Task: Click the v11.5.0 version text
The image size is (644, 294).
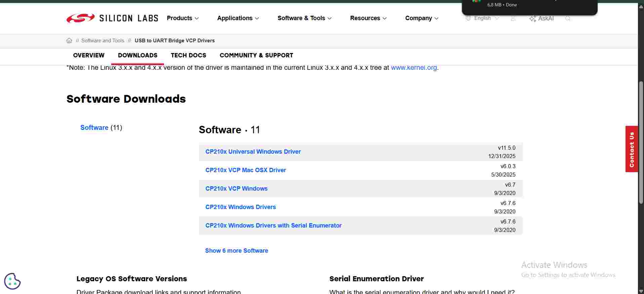Action: [507, 148]
